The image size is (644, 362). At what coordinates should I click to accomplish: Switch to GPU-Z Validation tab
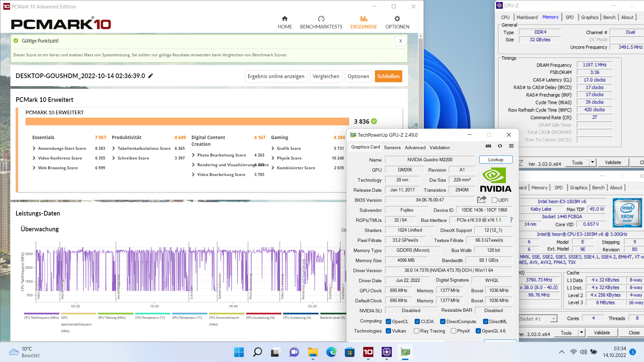[x=439, y=147]
